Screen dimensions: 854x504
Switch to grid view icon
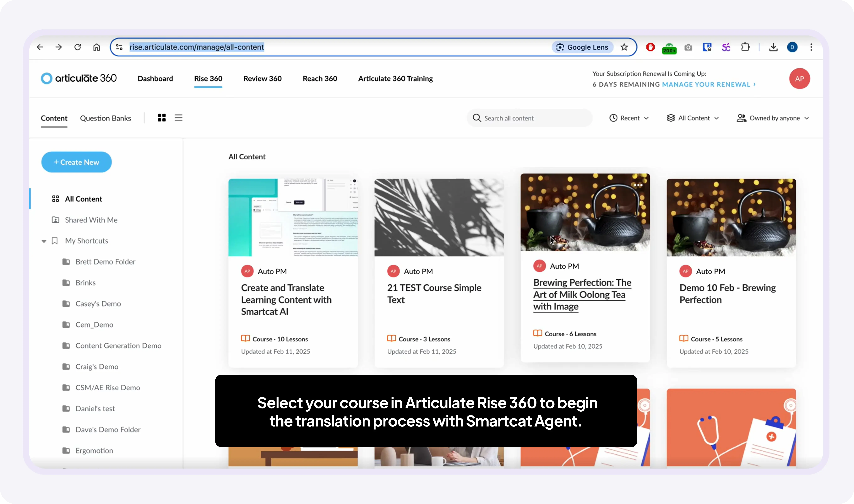(162, 118)
